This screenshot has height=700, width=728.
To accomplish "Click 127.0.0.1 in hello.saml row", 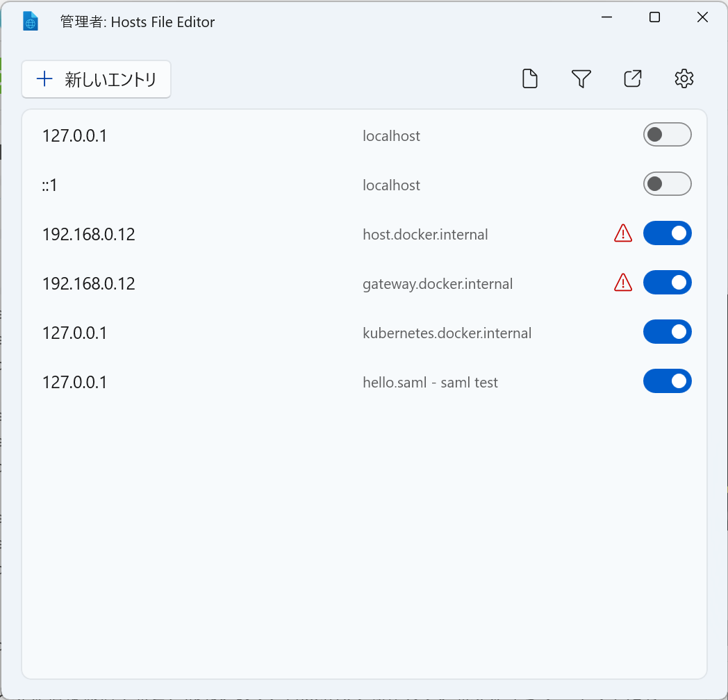I will tap(75, 383).
